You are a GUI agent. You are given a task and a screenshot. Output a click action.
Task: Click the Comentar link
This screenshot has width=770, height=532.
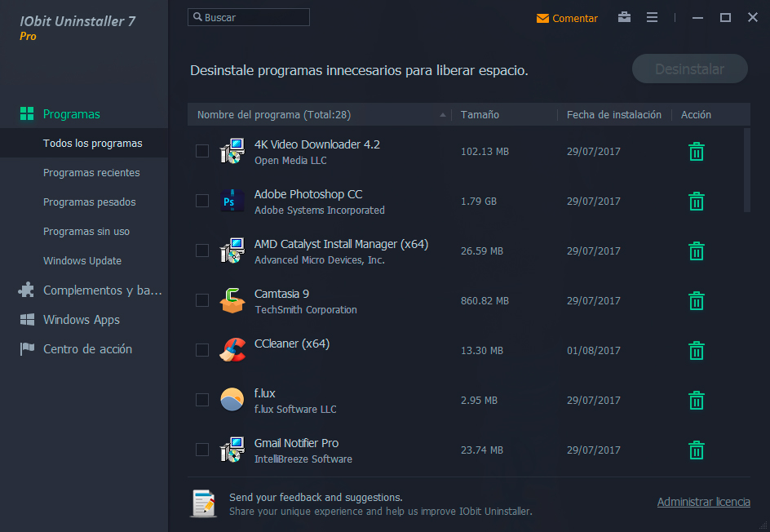coord(574,19)
